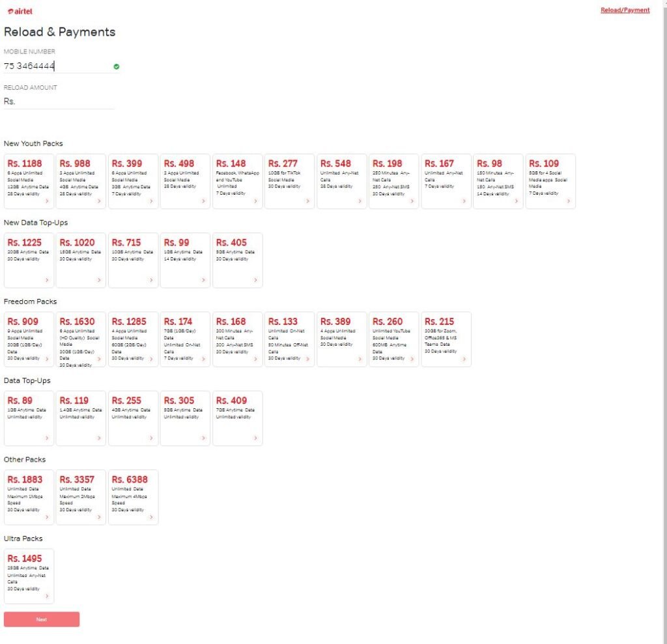
Task: Click chevron on Rs. 409 top-up
Action: [x=255, y=438]
